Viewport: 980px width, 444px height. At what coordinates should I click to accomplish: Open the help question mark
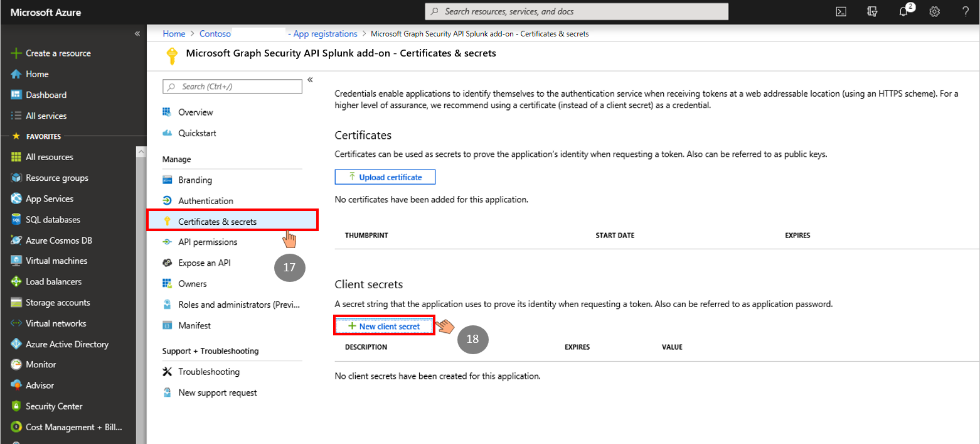(x=966, y=11)
